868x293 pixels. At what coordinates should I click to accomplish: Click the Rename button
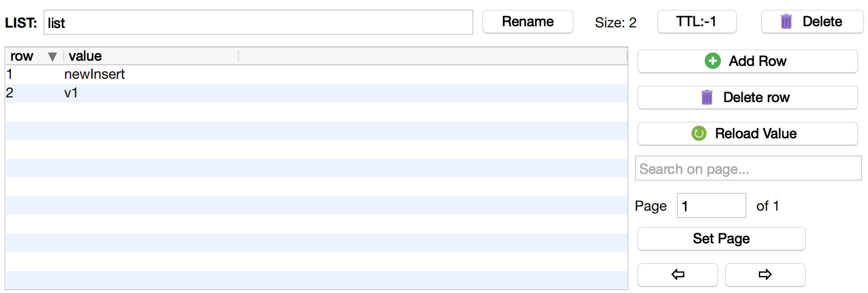527,22
